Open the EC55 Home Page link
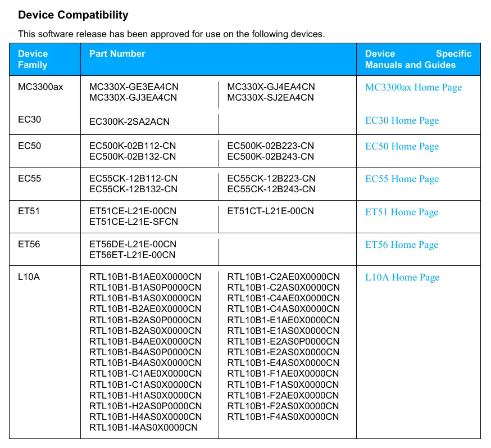The height and width of the screenshot is (448, 491). click(402, 179)
